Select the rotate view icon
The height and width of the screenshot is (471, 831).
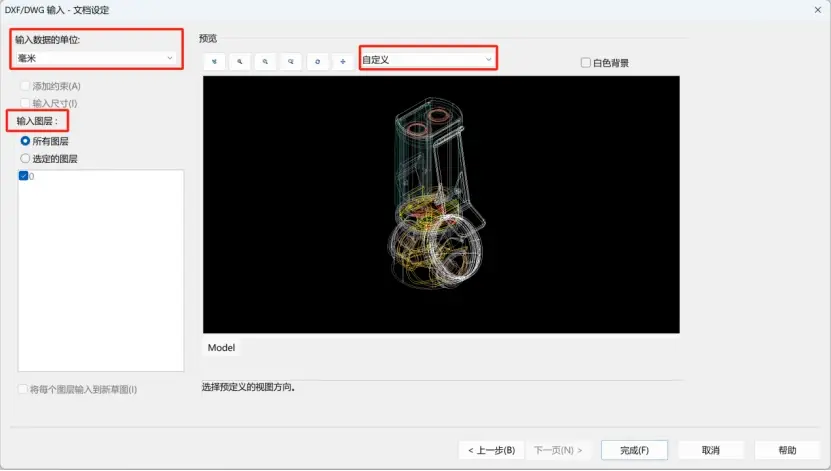click(x=317, y=61)
